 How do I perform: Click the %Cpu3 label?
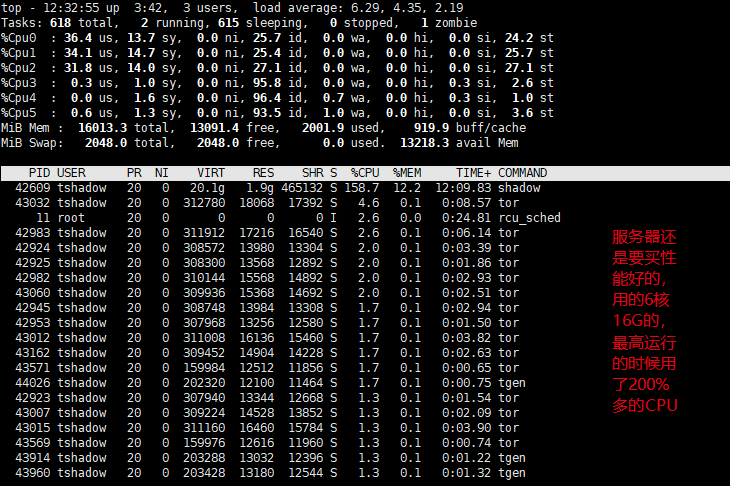coord(19,83)
